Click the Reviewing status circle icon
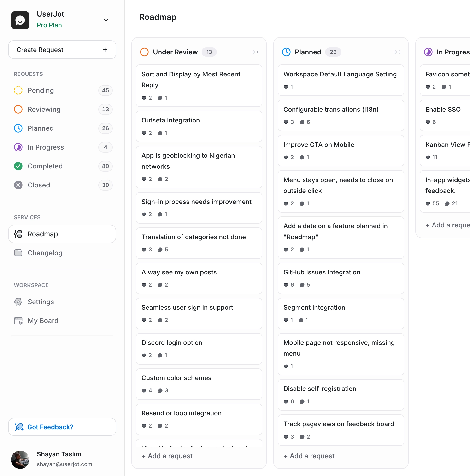This screenshot has width=470, height=476. (x=18, y=109)
